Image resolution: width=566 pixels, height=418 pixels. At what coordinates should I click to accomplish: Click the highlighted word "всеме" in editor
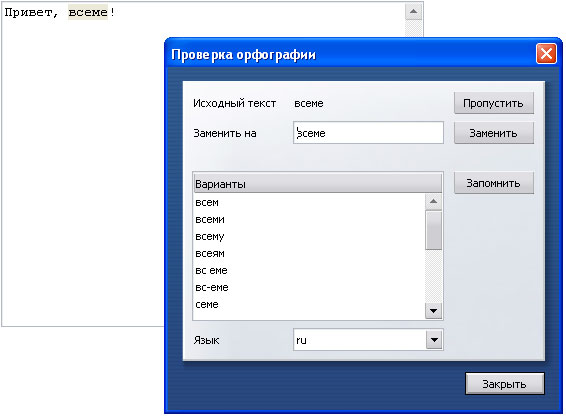click(x=88, y=12)
